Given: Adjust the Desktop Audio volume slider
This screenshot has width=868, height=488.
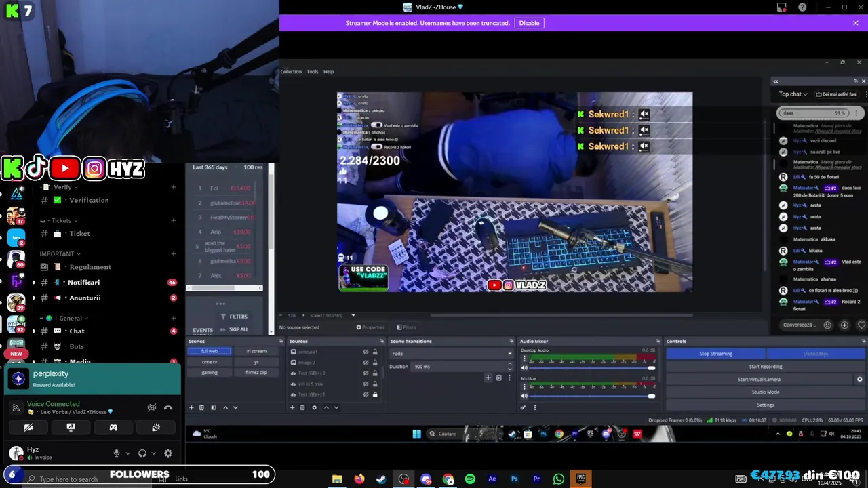Looking at the screenshot, I should [x=593, y=368].
